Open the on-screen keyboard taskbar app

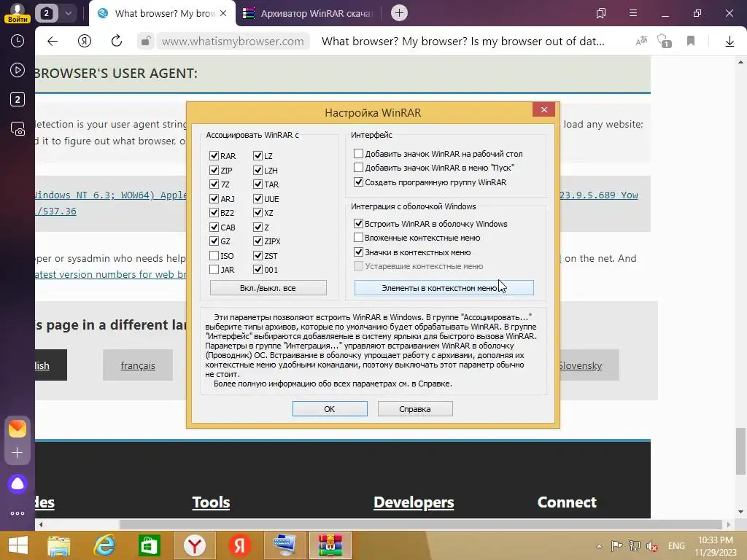285,545
